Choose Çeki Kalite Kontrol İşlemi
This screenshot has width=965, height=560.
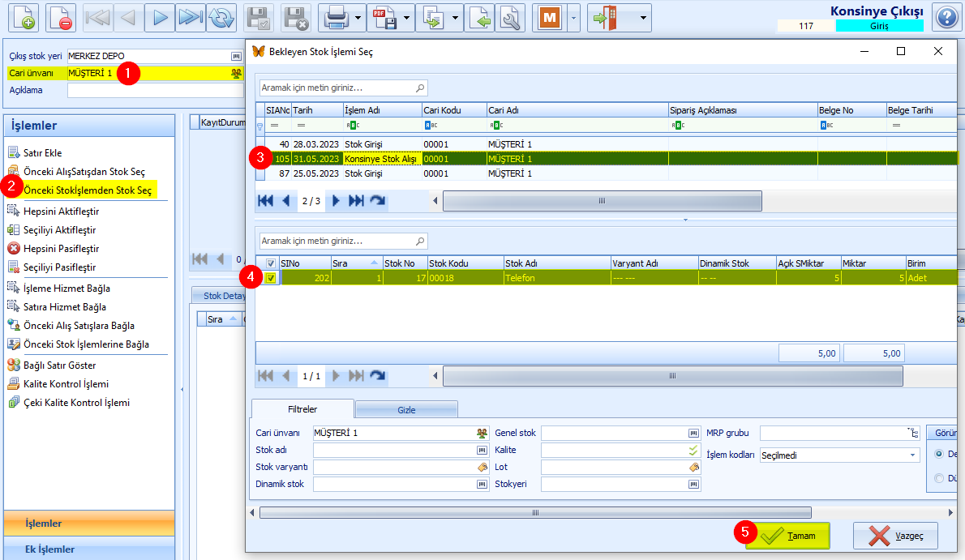[x=76, y=403]
